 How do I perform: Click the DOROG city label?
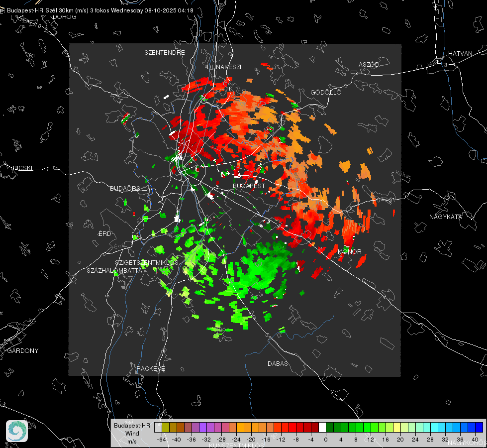65,17
